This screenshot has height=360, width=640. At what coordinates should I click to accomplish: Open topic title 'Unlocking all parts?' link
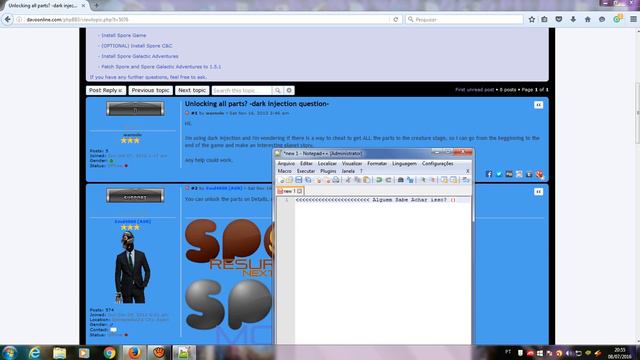[x=257, y=104]
